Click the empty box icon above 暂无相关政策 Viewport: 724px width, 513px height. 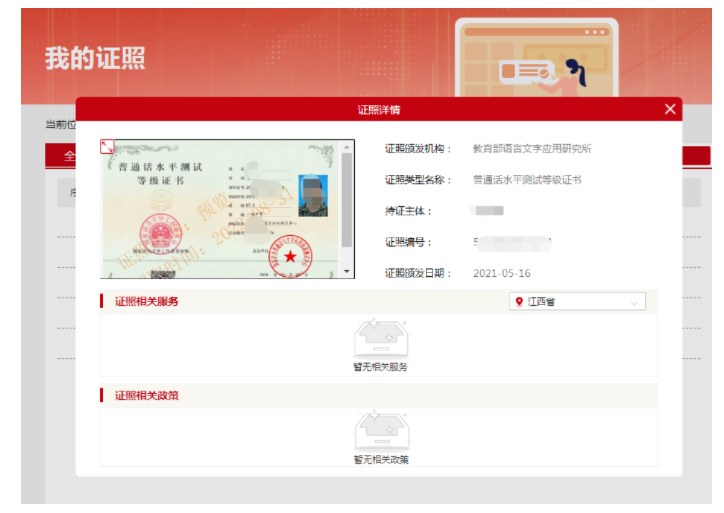pos(379,431)
